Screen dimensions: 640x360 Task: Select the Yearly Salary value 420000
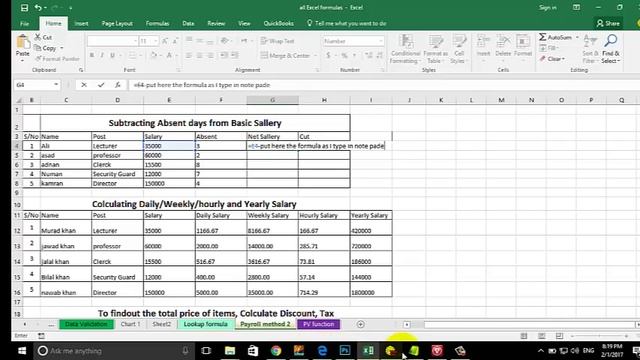coord(371,227)
